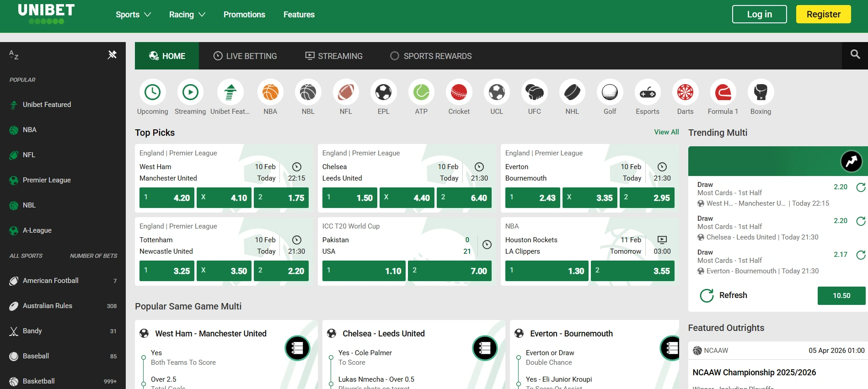The width and height of the screenshot is (868, 389).
Task: Click the search magnifier icon
Action: (x=855, y=55)
